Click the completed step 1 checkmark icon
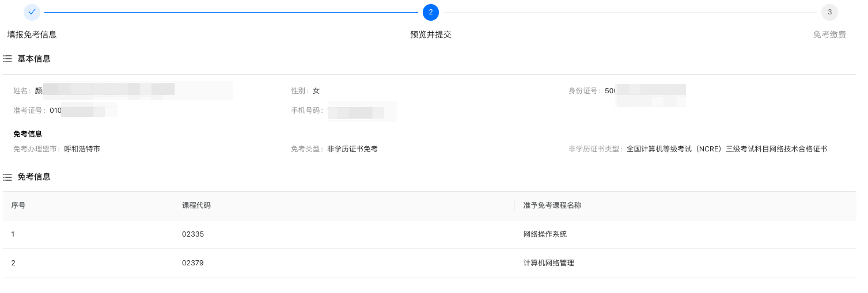Image resolution: width=868 pixels, height=293 pixels. coord(32,12)
